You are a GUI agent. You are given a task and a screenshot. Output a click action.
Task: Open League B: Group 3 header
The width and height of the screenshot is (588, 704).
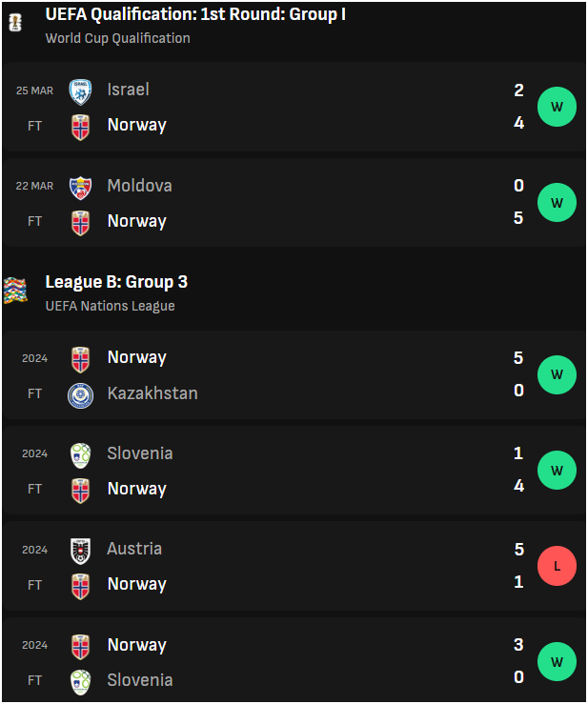point(116,282)
